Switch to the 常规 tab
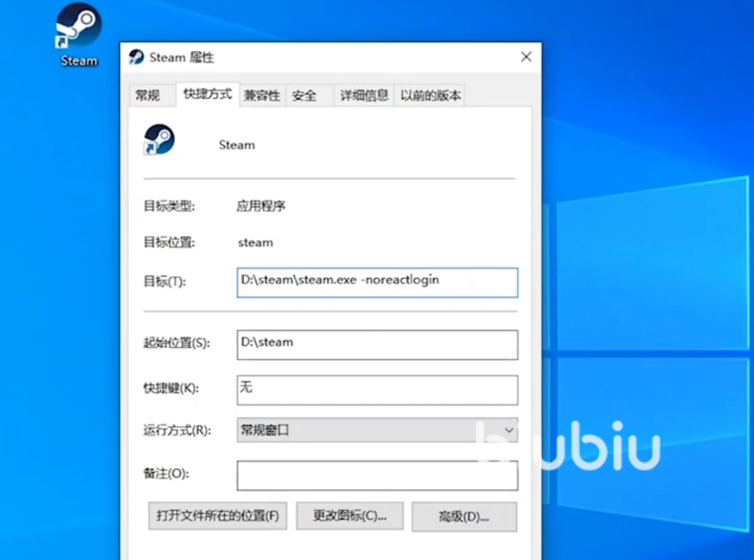 147,96
